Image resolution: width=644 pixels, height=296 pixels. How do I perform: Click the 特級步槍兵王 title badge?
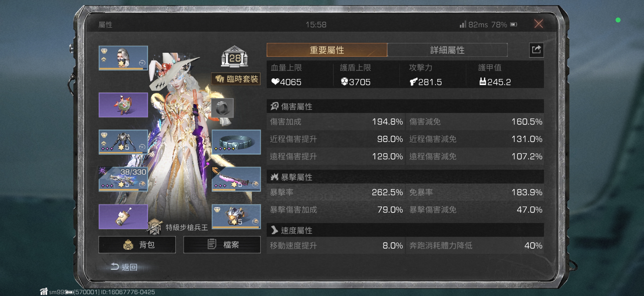(x=178, y=227)
